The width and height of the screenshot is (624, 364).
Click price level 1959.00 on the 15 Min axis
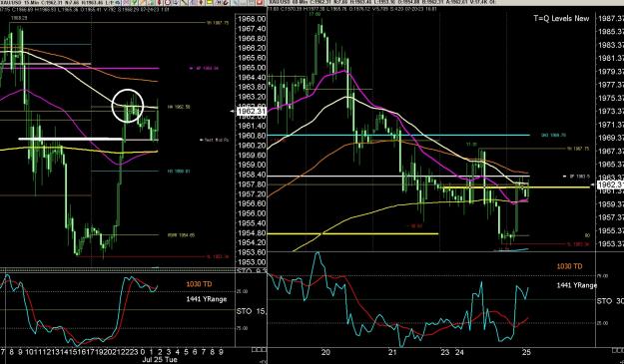(252, 165)
